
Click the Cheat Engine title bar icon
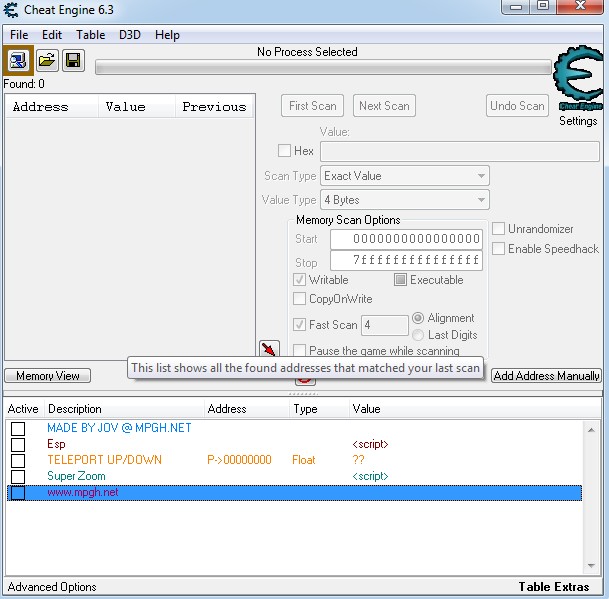(11, 10)
